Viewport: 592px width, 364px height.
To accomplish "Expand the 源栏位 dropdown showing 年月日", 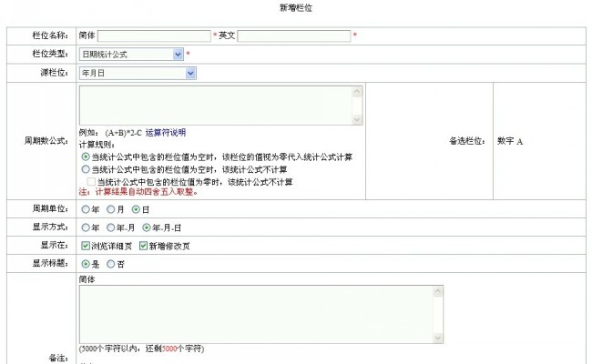I will [x=138, y=73].
